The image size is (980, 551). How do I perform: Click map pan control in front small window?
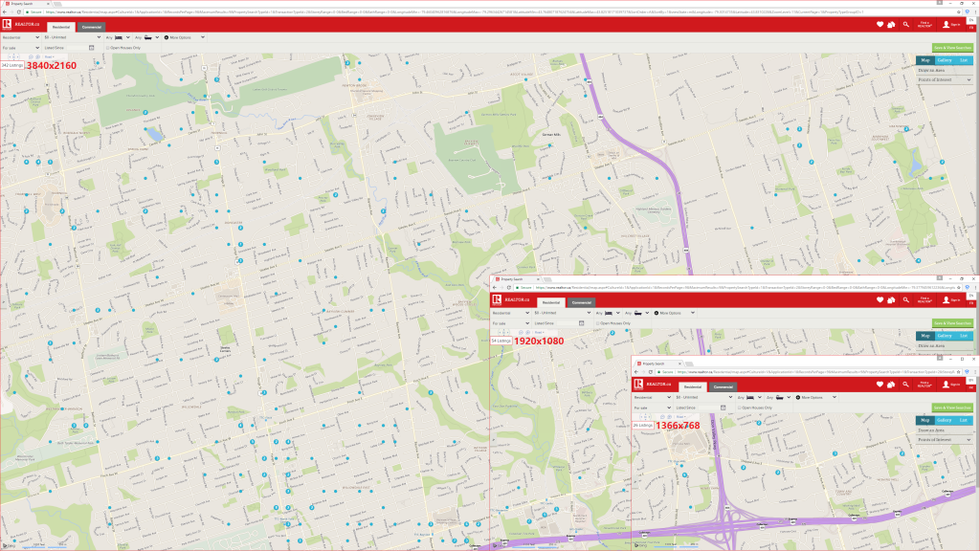pos(644,417)
